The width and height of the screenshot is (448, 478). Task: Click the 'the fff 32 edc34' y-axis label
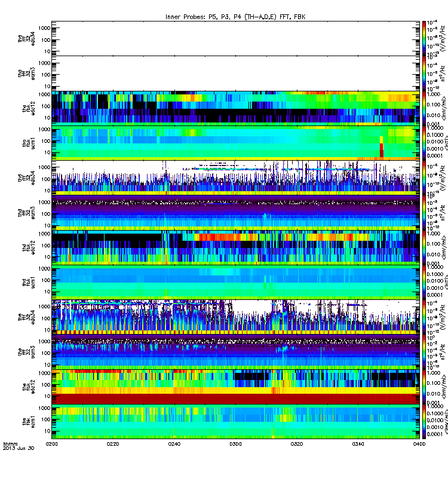26,317
